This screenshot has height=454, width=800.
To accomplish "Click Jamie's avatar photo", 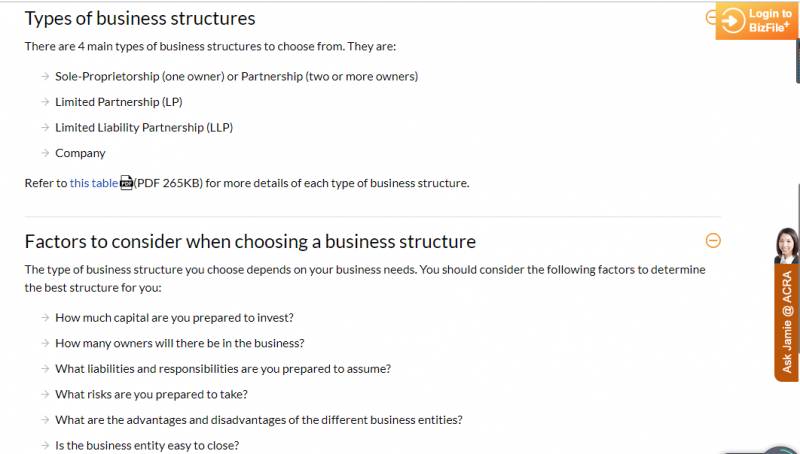I will (x=786, y=246).
